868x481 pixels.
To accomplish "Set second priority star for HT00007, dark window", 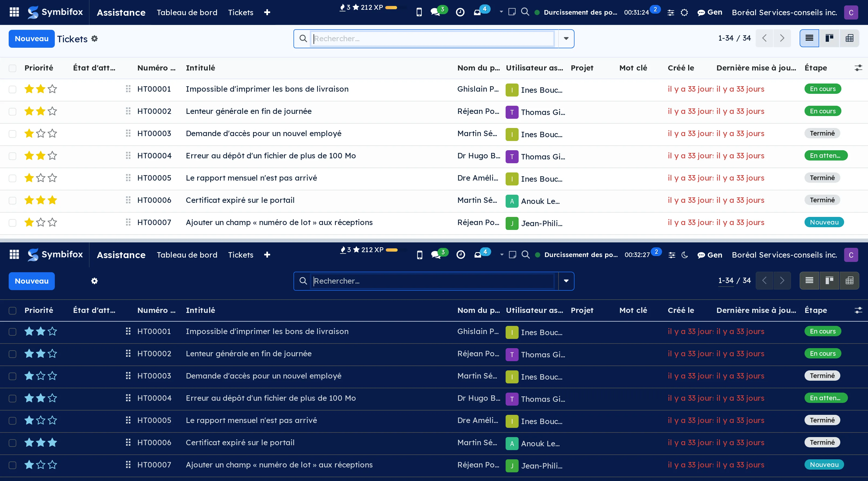I will point(41,465).
